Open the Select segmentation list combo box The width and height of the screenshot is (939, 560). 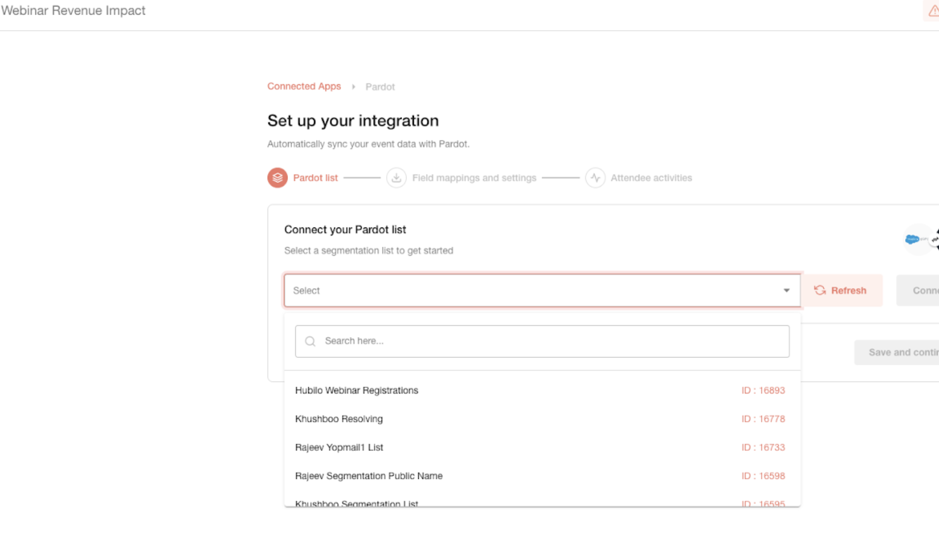(x=542, y=290)
